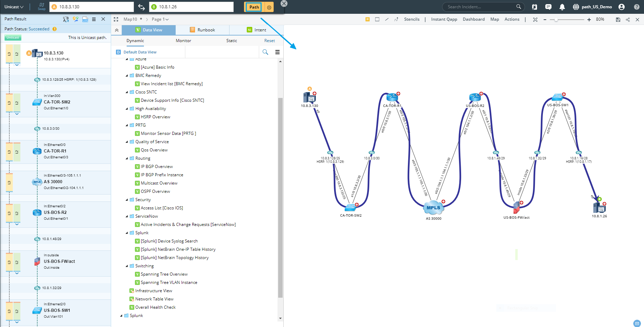Click the LOG icon in Path Result

[85, 19]
